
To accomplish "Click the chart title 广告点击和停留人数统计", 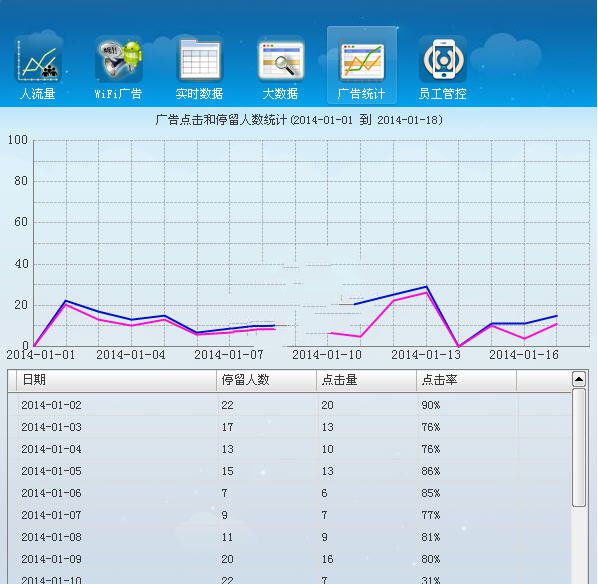I will pos(221,120).
